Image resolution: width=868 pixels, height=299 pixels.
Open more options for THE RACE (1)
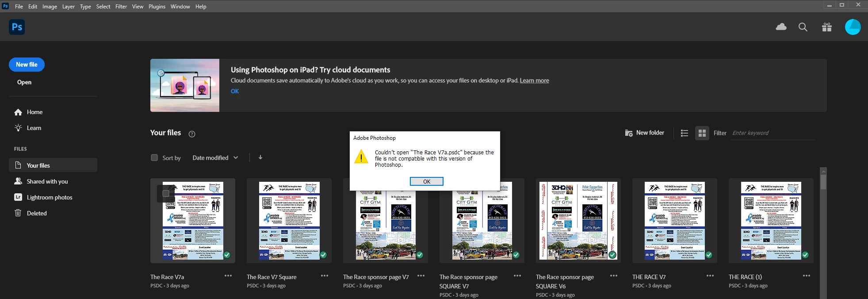[x=807, y=276]
